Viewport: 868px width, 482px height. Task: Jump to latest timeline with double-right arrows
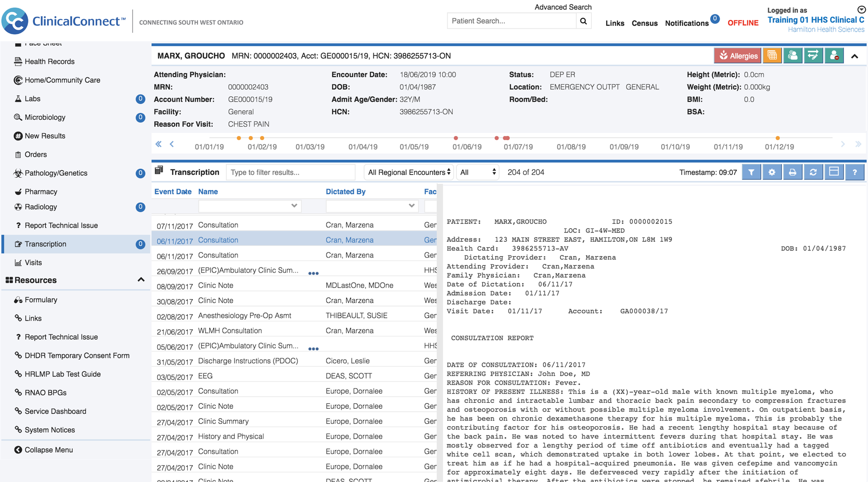[x=858, y=144]
